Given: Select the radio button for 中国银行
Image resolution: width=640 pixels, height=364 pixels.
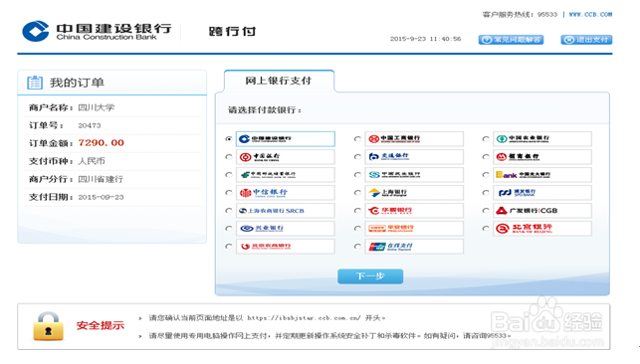Looking at the screenshot, I should pyautogui.click(x=229, y=157).
